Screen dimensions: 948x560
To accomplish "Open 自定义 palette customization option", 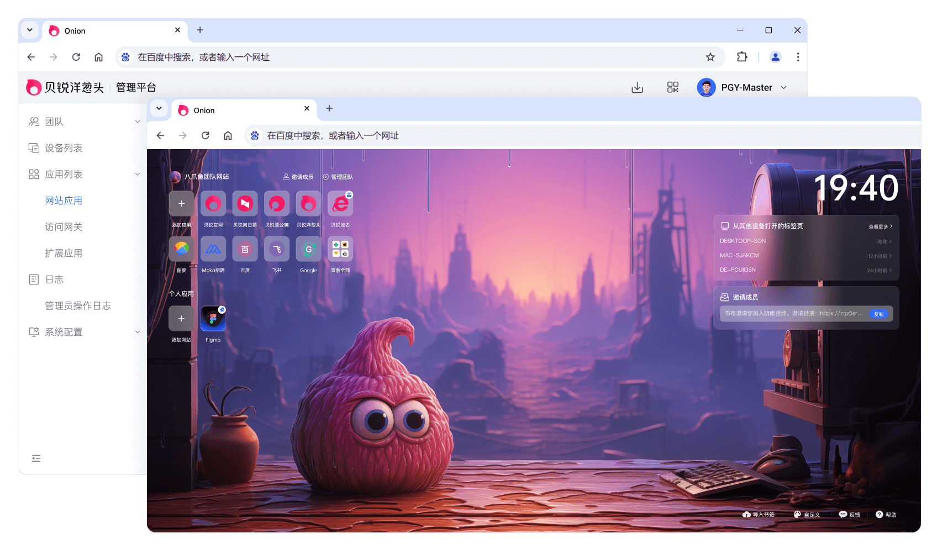I will [807, 515].
